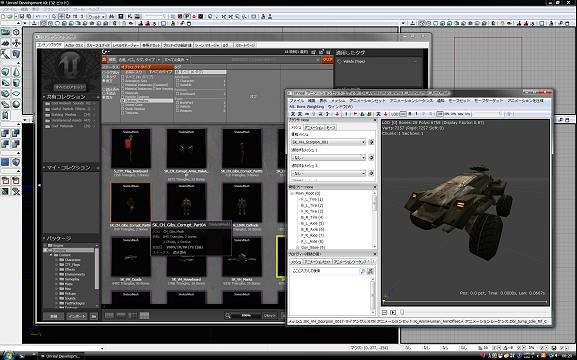Click the Redo icon in main toolbar
The image size is (577, 360).
pyautogui.click(x=45, y=17)
